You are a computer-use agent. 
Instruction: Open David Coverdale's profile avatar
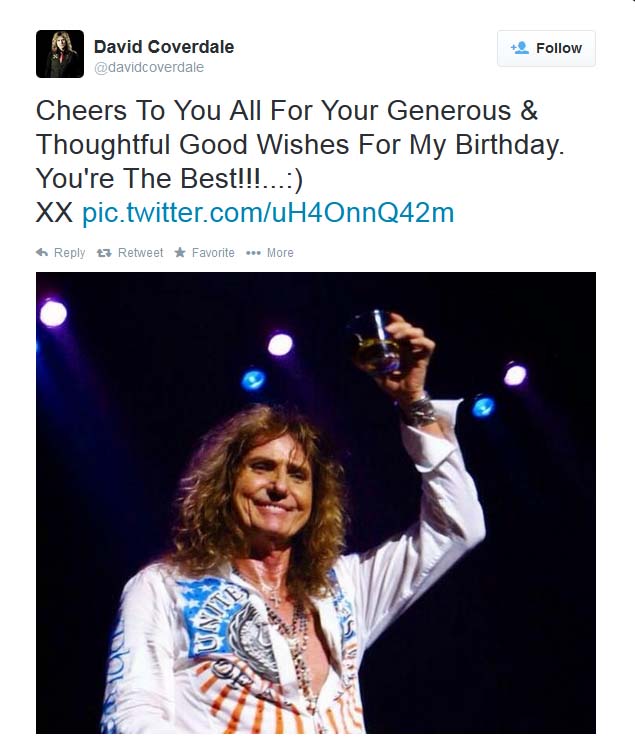coord(60,54)
